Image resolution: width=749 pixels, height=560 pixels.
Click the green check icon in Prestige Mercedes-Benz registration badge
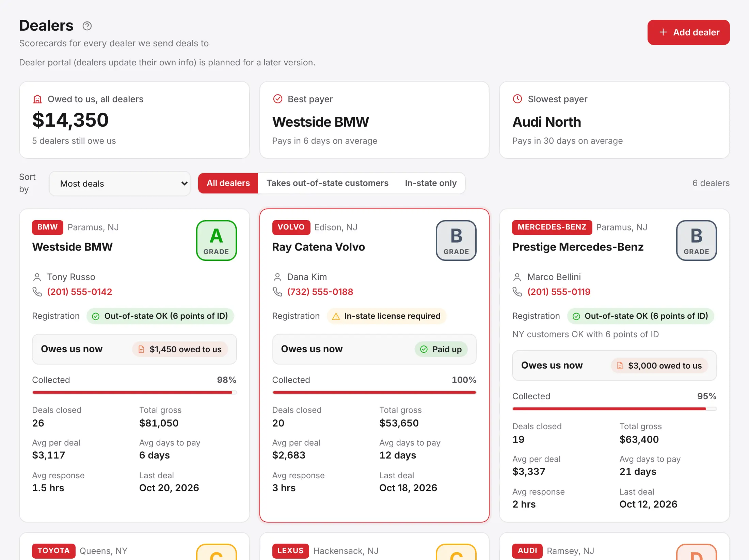pos(576,316)
